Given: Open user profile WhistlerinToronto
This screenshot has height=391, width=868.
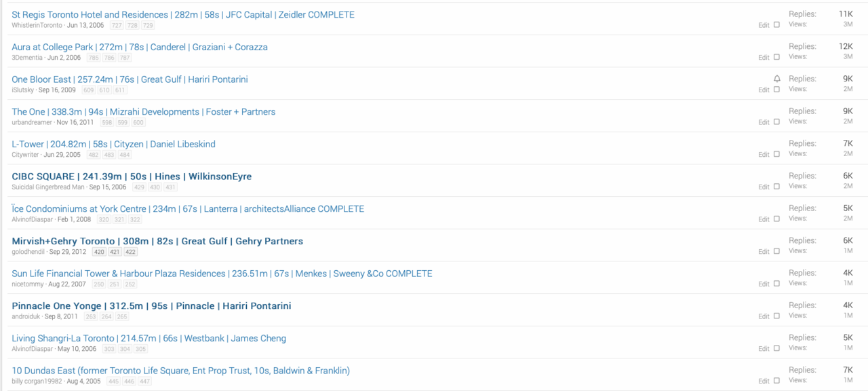Looking at the screenshot, I should click(37, 25).
